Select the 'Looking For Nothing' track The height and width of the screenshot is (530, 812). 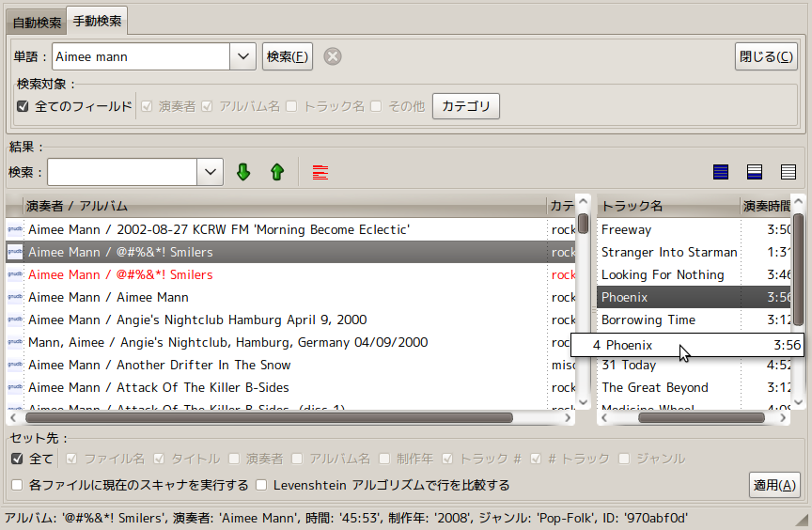[694, 274]
